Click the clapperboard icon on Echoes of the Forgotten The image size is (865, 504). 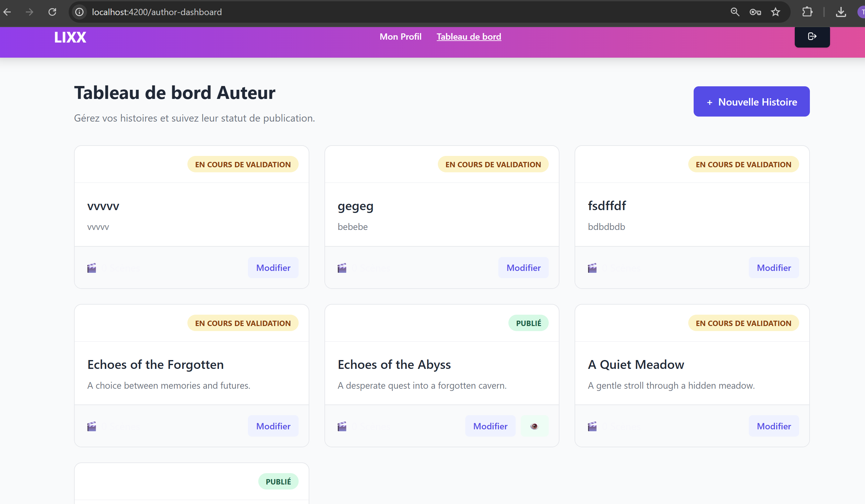[x=92, y=427]
